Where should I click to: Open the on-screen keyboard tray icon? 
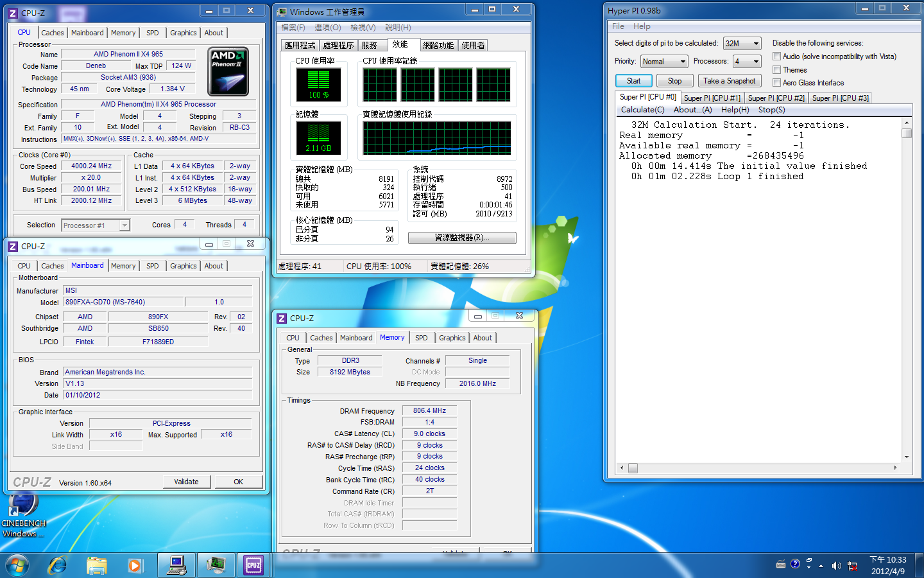click(780, 565)
